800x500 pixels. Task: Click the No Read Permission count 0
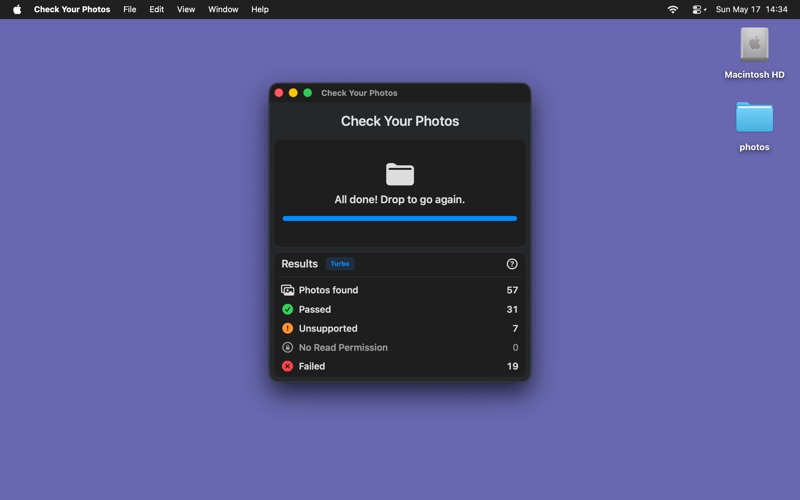(515, 347)
